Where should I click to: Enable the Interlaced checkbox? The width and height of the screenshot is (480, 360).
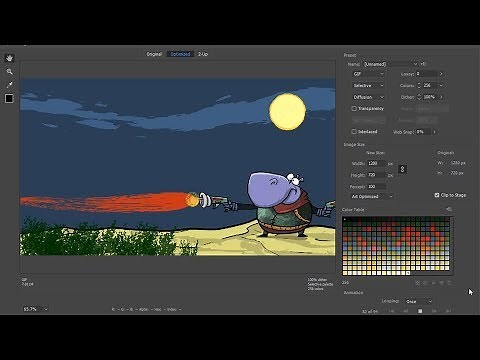[354, 132]
